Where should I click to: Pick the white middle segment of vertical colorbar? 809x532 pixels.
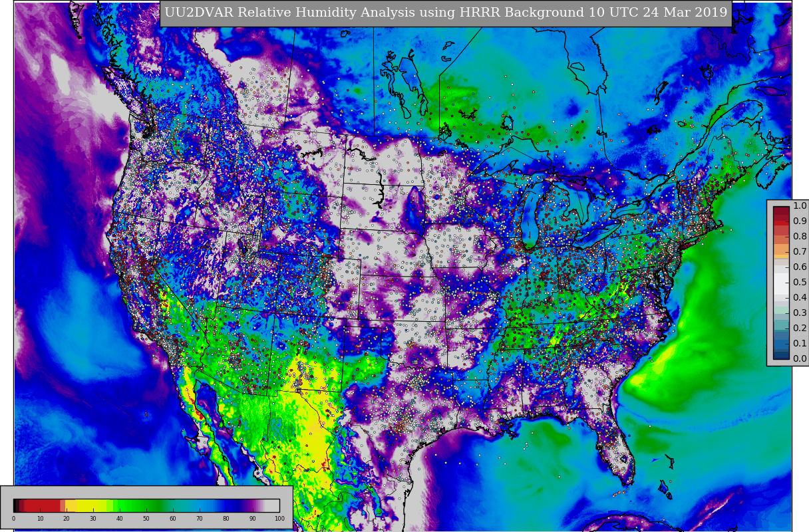coord(781,283)
